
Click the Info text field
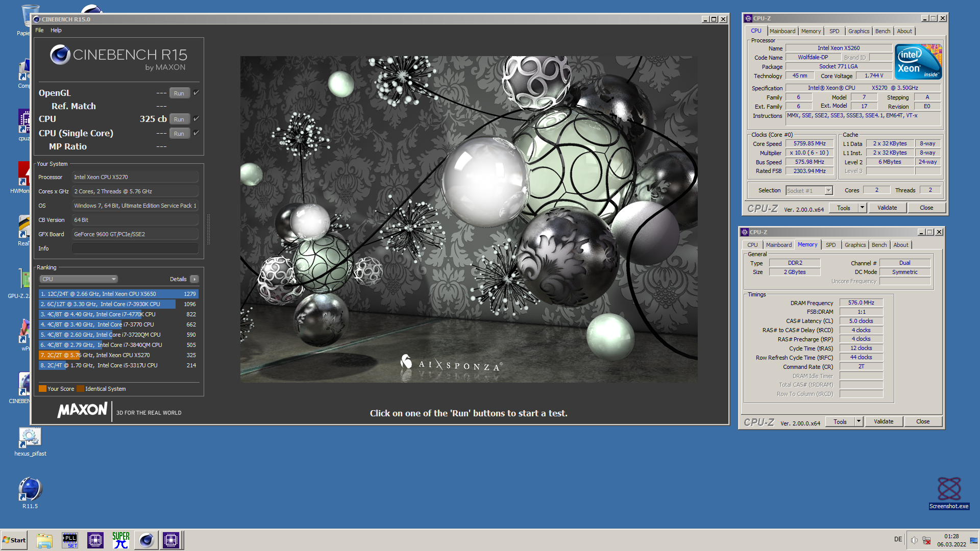(135, 248)
